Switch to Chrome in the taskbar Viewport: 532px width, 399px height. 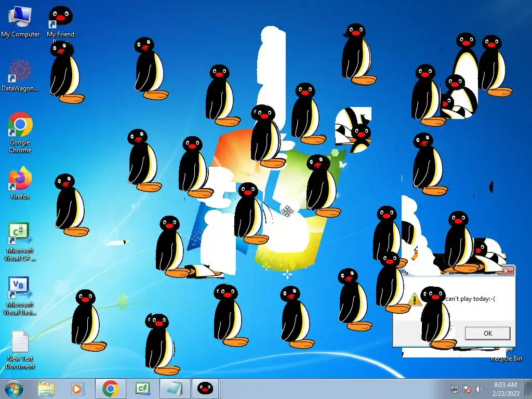(110, 389)
